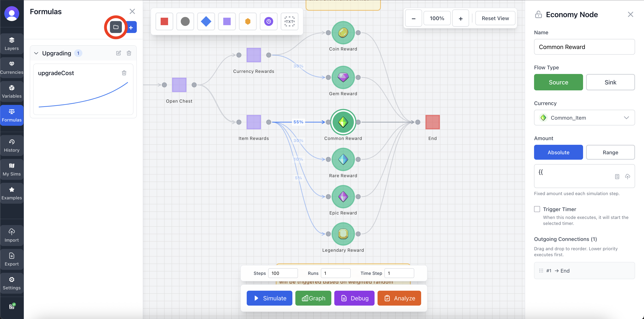Open the Currency Common_Item dropdown

[584, 118]
